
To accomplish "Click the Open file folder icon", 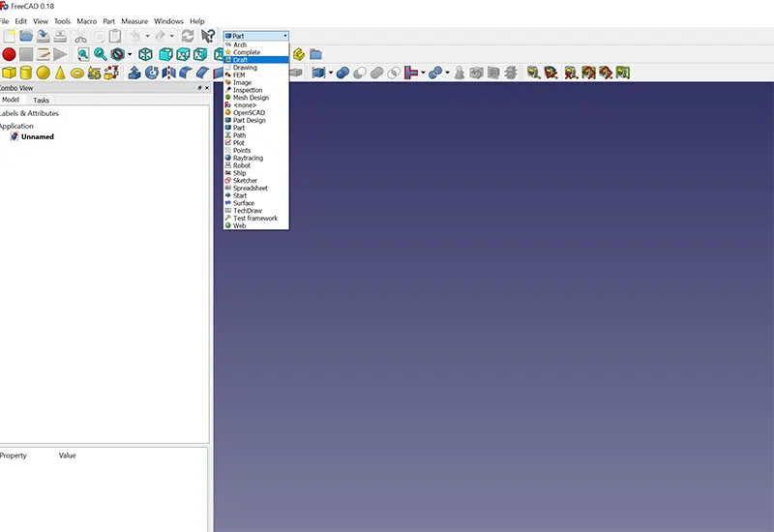I will (26, 36).
